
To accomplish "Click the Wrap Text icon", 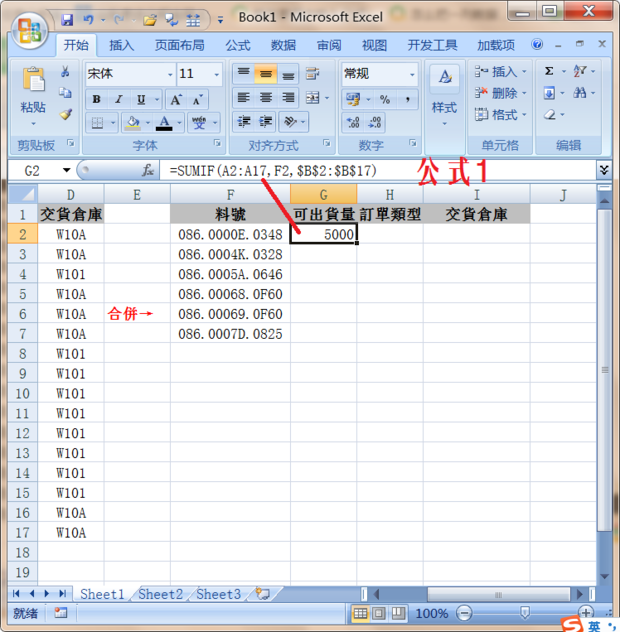I will [x=312, y=73].
